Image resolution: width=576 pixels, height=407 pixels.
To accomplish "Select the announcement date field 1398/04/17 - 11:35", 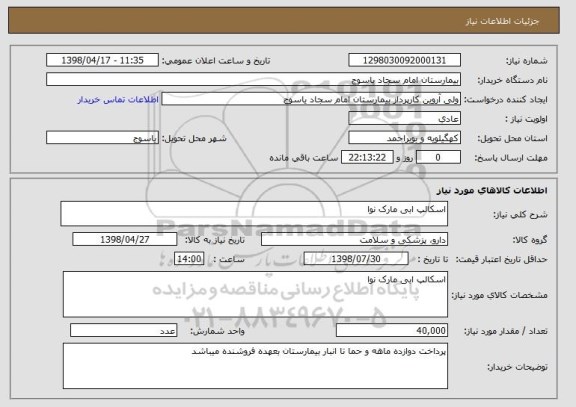I will pos(102,60).
